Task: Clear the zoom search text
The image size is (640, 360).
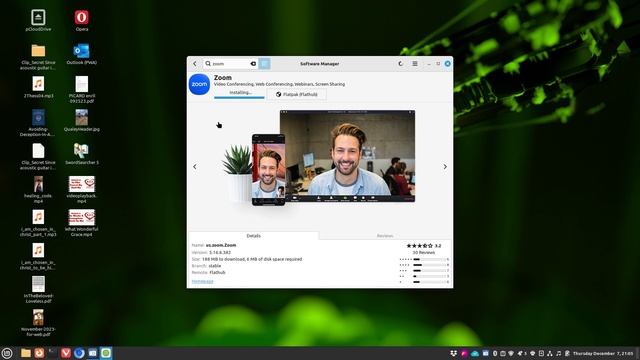Action: click(x=253, y=64)
